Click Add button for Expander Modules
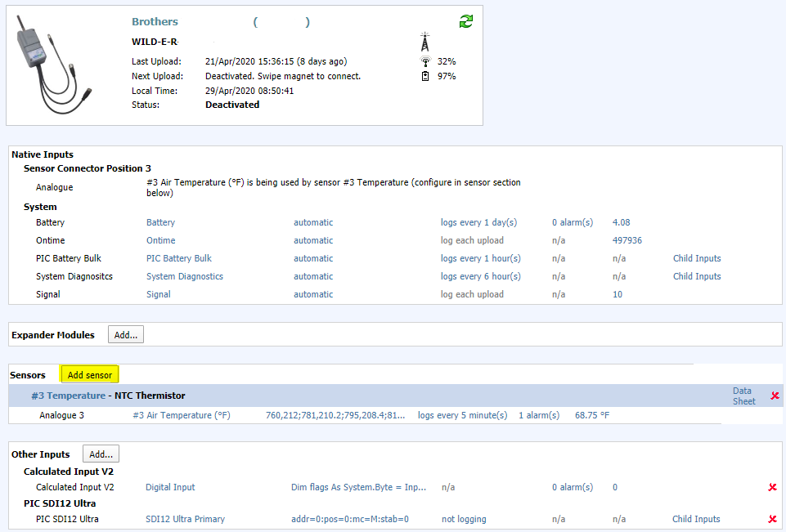Image resolution: width=786 pixels, height=532 pixels. (x=126, y=335)
